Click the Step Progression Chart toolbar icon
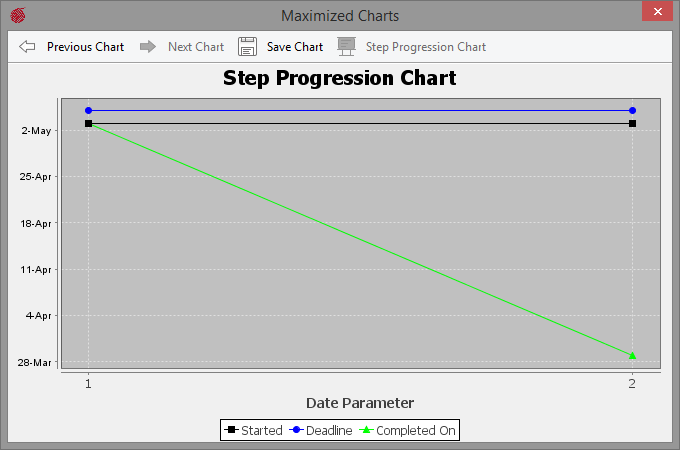 coord(346,47)
